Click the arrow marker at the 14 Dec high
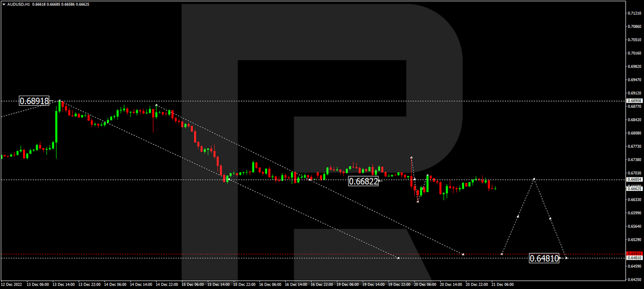This screenshot has height=289, width=644. pos(156,105)
